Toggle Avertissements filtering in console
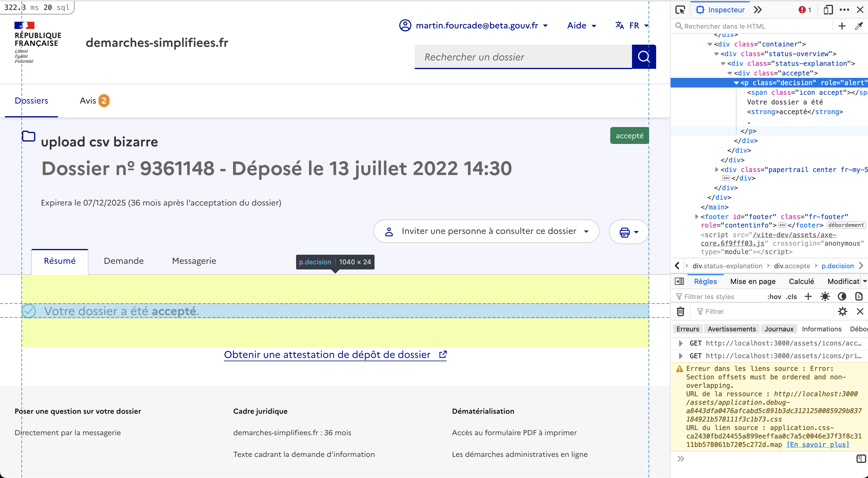The height and width of the screenshot is (478, 868). [x=732, y=329]
